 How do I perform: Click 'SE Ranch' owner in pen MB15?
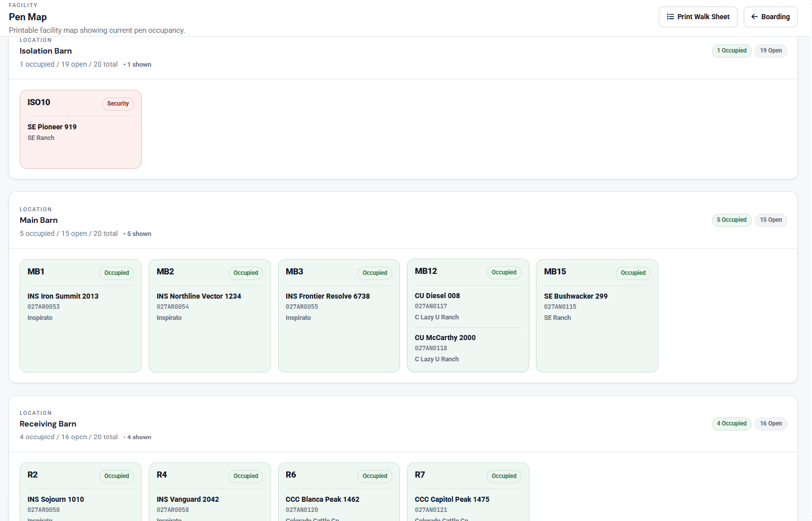[x=557, y=318]
